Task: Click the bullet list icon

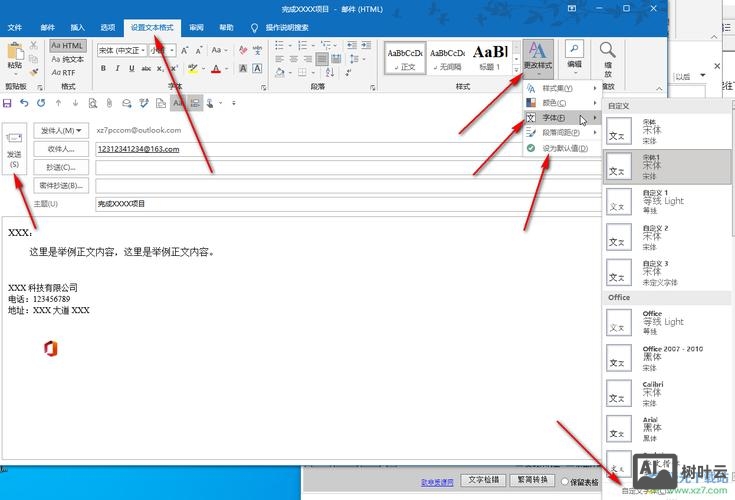Action: (279, 45)
